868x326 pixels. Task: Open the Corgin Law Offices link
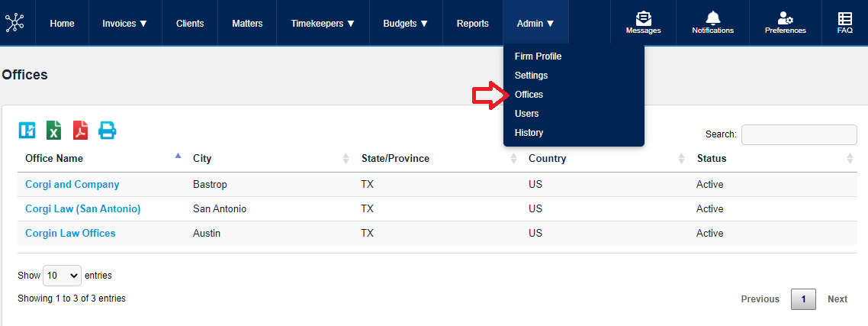70,234
